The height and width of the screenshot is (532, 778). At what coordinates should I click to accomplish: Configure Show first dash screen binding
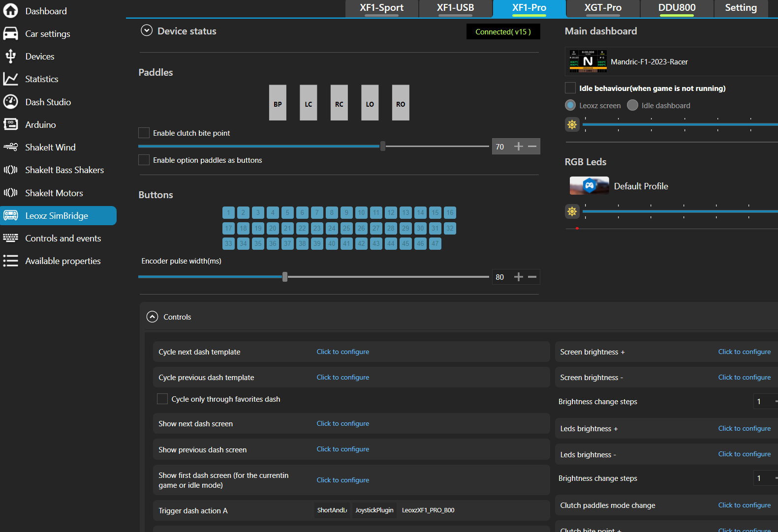343,480
